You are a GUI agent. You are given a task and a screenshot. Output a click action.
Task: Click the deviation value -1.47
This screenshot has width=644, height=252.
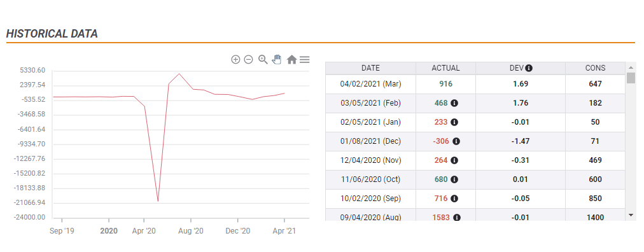point(521,141)
